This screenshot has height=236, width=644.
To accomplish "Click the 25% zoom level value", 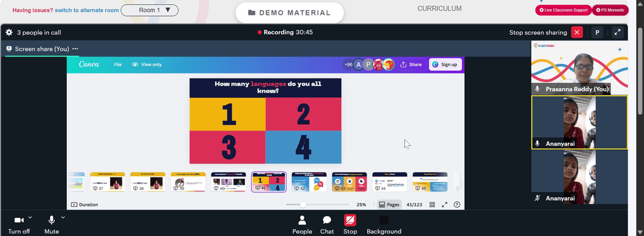I will coord(361,204).
